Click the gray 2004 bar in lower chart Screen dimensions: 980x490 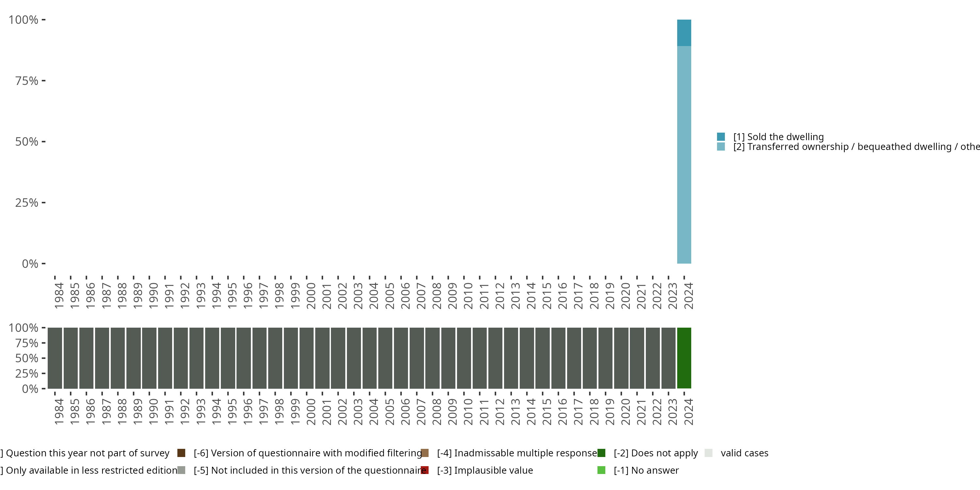click(x=369, y=358)
